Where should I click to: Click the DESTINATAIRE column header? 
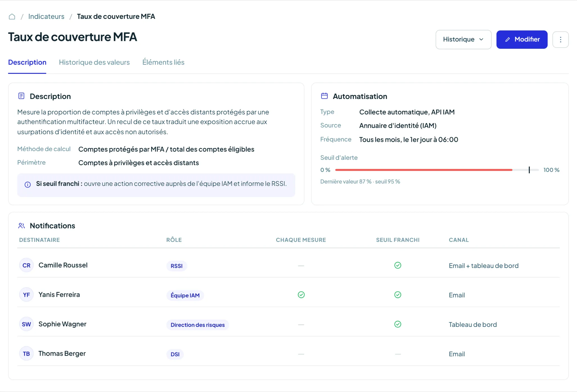(x=39, y=240)
